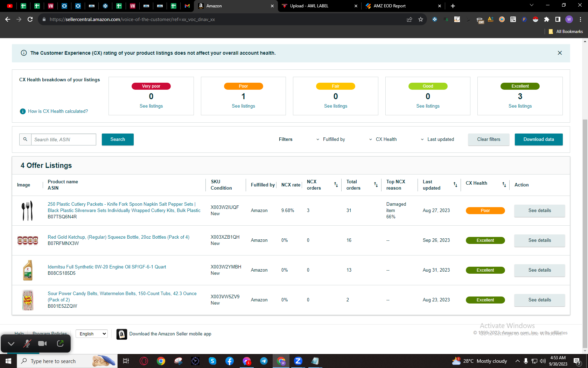Reload the Seller Central page
Viewport: 588px width, 368px height.
(x=30, y=19)
